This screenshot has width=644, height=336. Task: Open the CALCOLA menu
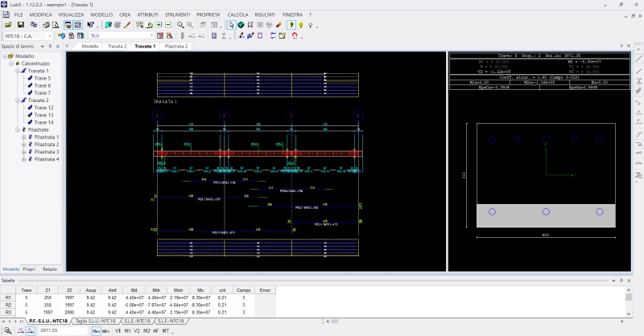coord(237,14)
